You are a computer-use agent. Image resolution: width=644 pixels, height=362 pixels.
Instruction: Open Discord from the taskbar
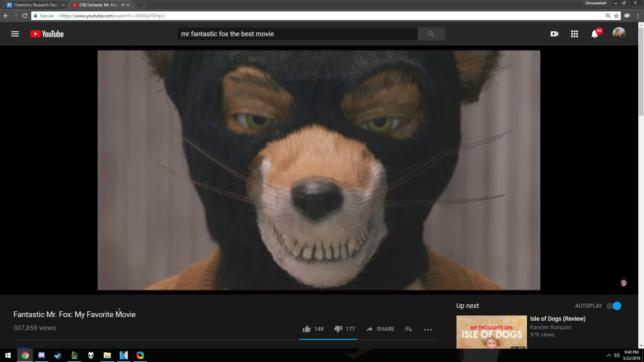click(42, 355)
